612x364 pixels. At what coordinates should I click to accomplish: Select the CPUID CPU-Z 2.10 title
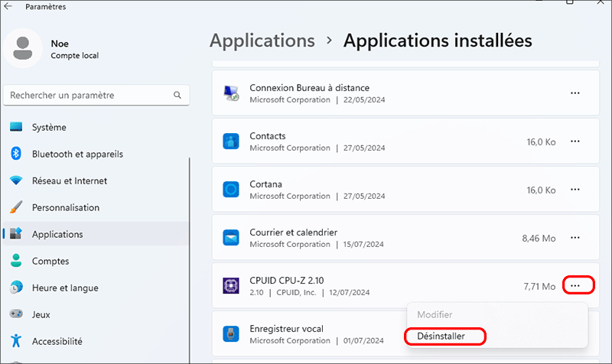click(287, 281)
